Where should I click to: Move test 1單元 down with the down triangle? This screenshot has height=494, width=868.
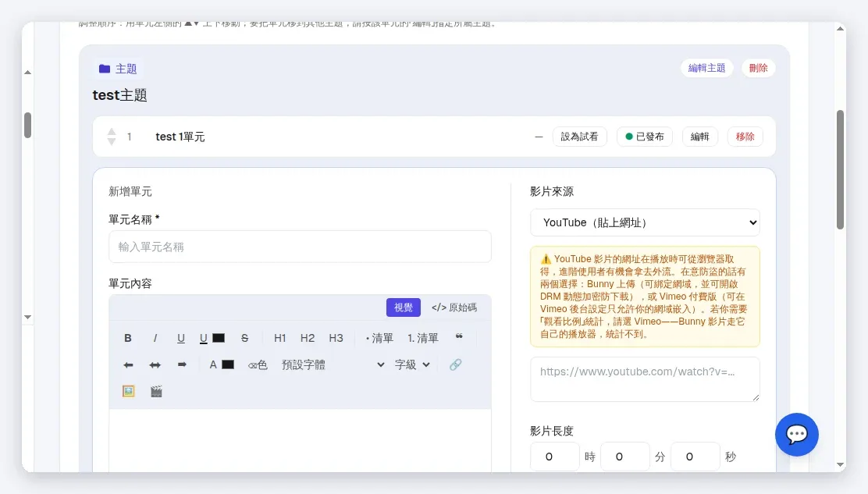(x=112, y=141)
